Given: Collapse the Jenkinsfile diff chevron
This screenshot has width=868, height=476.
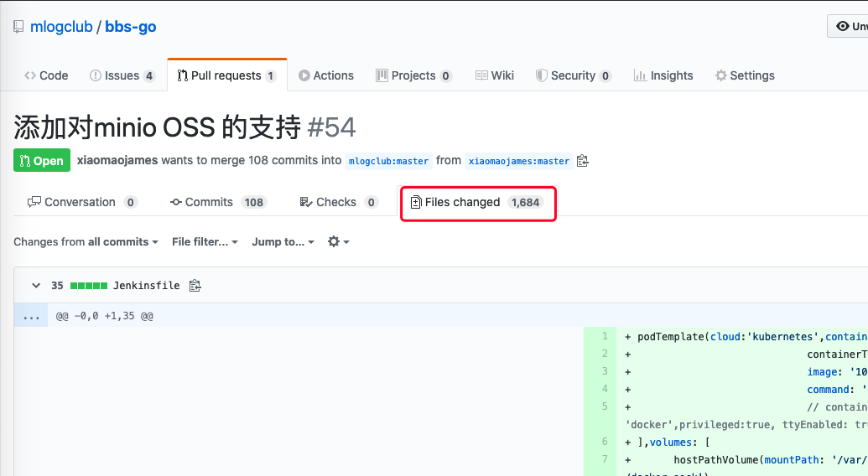Looking at the screenshot, I should pyautogui.click(x=36, y=286).
